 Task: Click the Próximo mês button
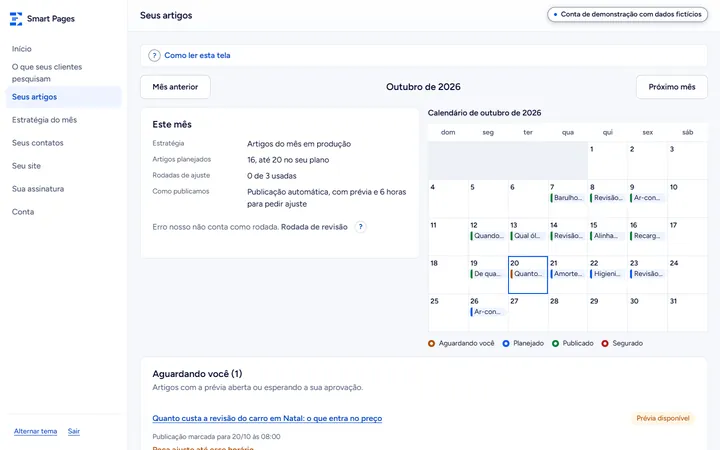(x=672, y=87)
